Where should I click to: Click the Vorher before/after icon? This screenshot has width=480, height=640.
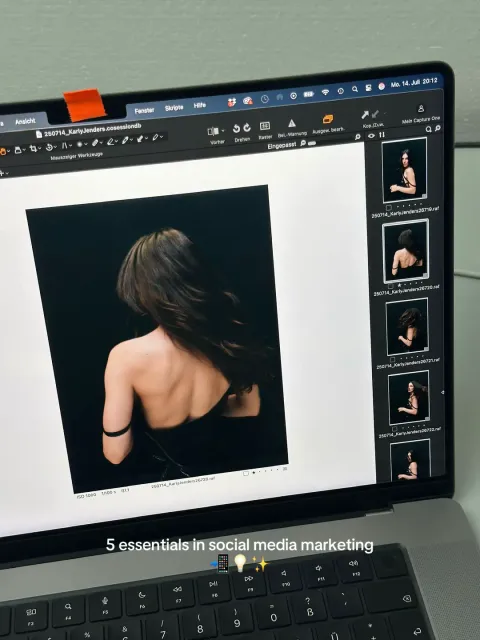[x=213, y=131]
